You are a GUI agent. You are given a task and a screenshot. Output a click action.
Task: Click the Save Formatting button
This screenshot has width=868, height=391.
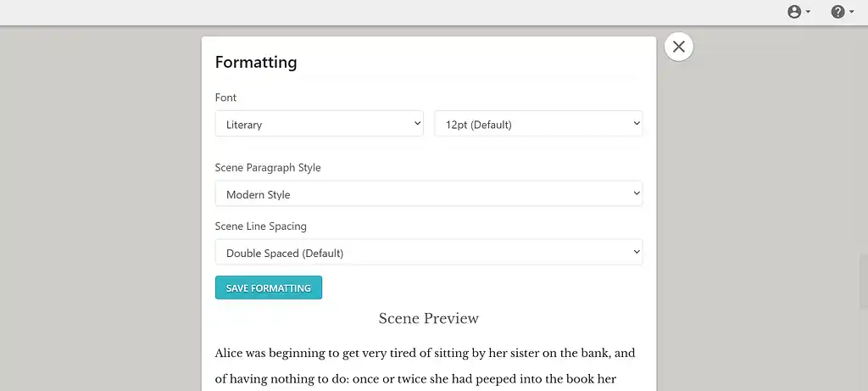click(269, 288)
